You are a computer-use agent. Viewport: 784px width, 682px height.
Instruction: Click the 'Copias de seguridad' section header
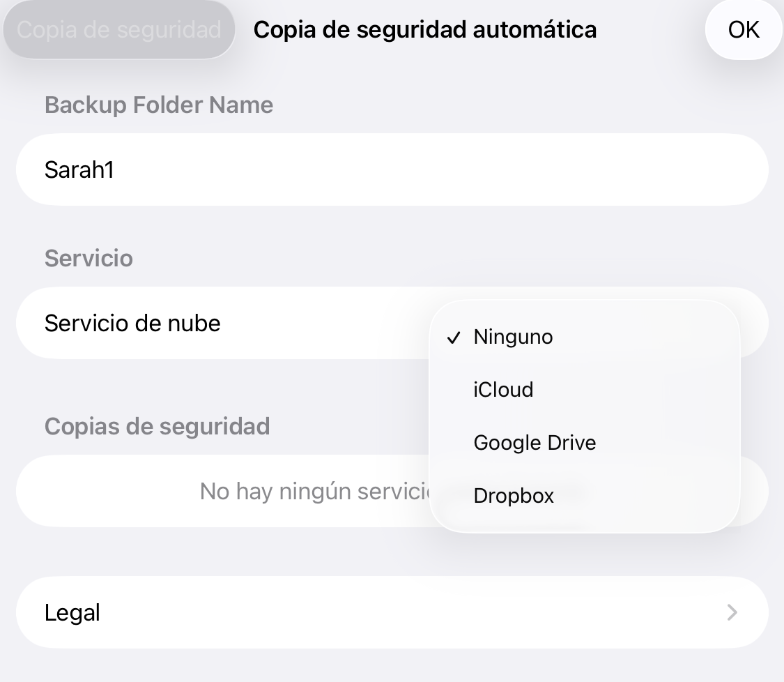(x=157, y=426)
